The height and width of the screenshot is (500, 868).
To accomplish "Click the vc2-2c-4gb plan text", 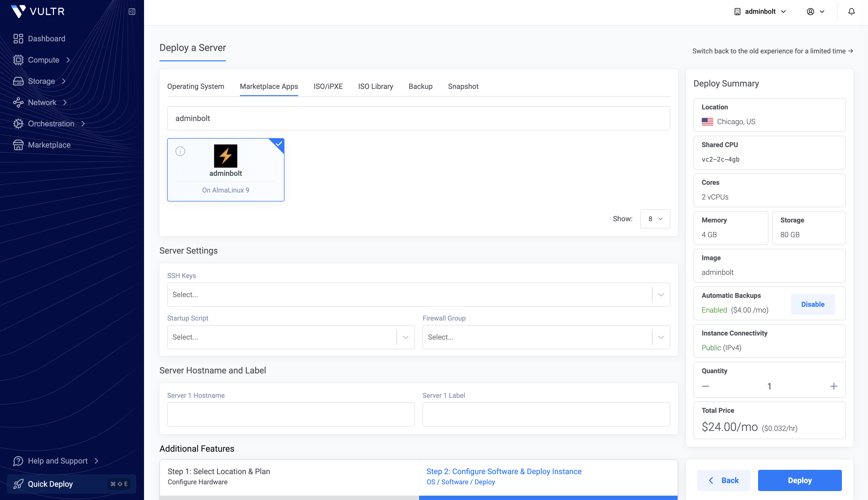I will tap(720, 159).
